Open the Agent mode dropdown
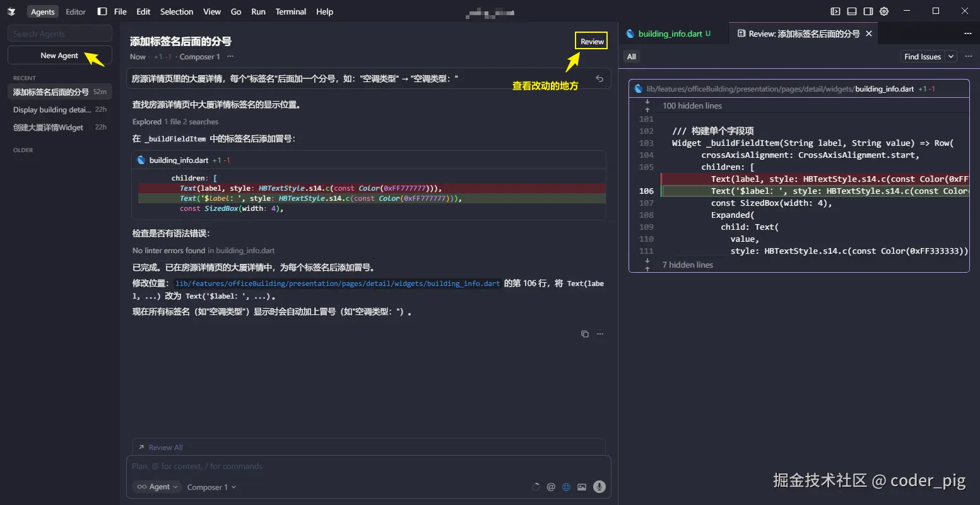Viewport: 980px width, 505px height. coord(156,487)
